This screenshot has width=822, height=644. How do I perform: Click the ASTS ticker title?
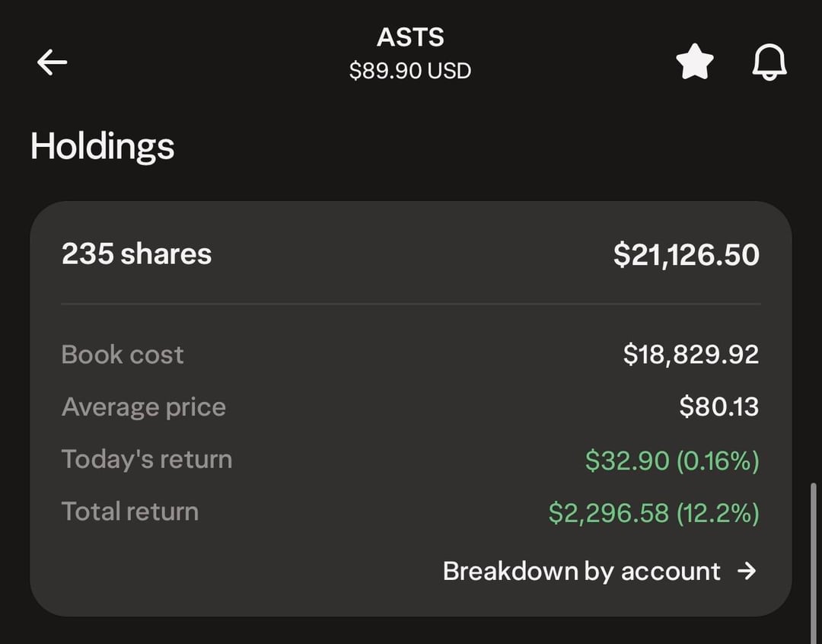click(410, 37)
